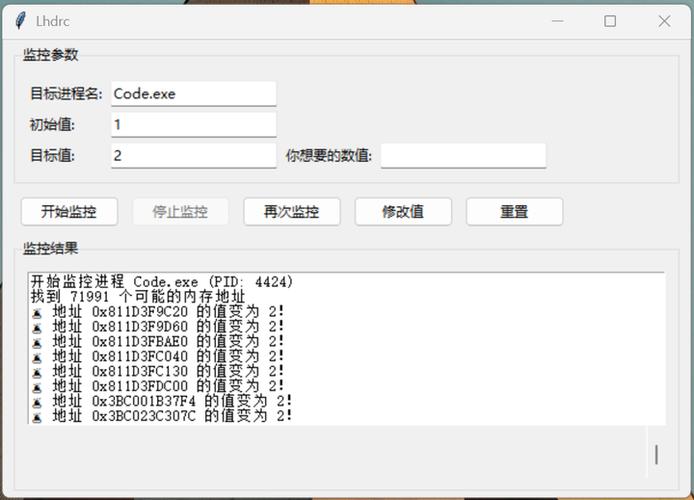Minimize the Lhdrc window
Screen dimensions: 694x500
point(558,21)
